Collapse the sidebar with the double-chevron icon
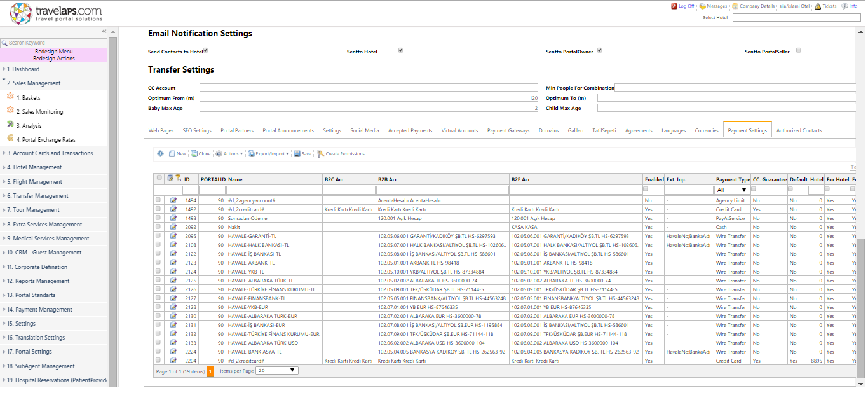Screen dimensions: 868x395 (104, 31)
